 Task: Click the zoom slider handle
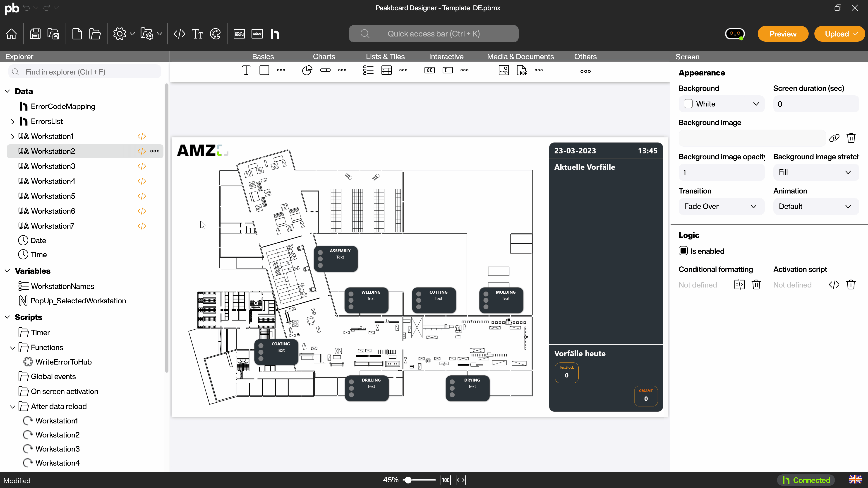click(408, 480)
